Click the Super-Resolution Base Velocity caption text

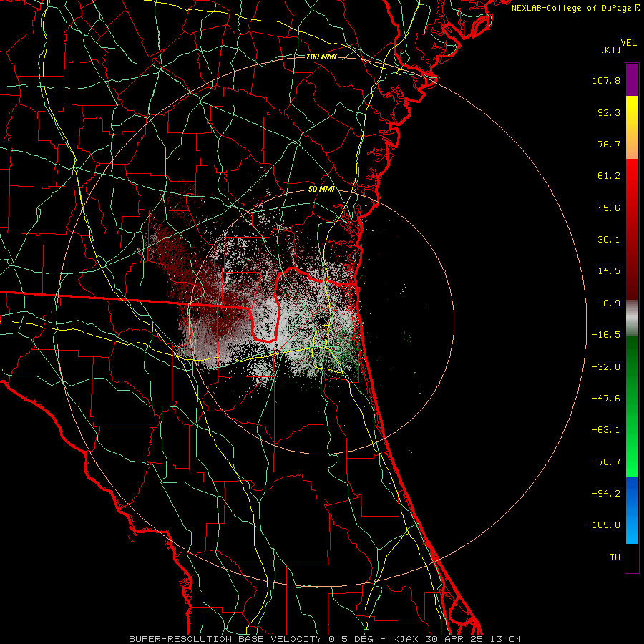(326, 639)
